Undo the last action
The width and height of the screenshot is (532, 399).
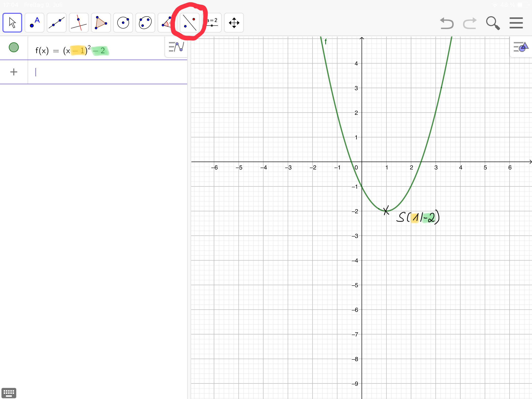tap(447, 23)
